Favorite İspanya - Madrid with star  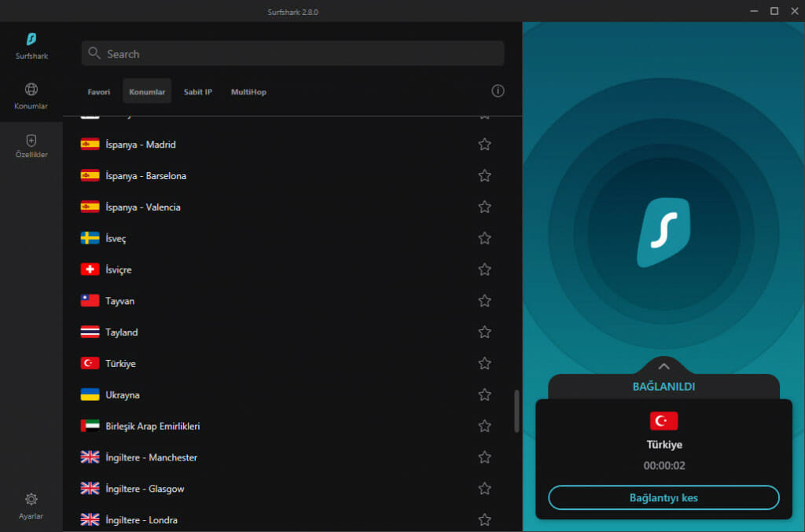pyautogui.click(x=484, y=144)
